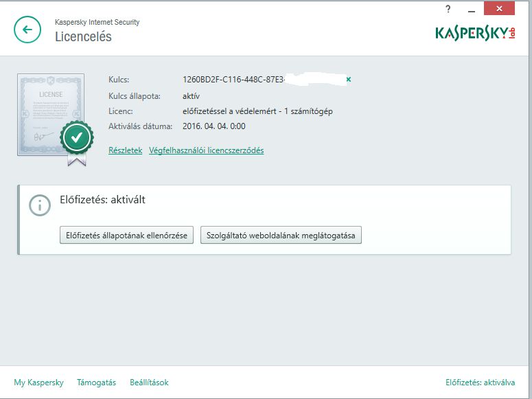Click the Kulcs állapota: label

point(135,96)
